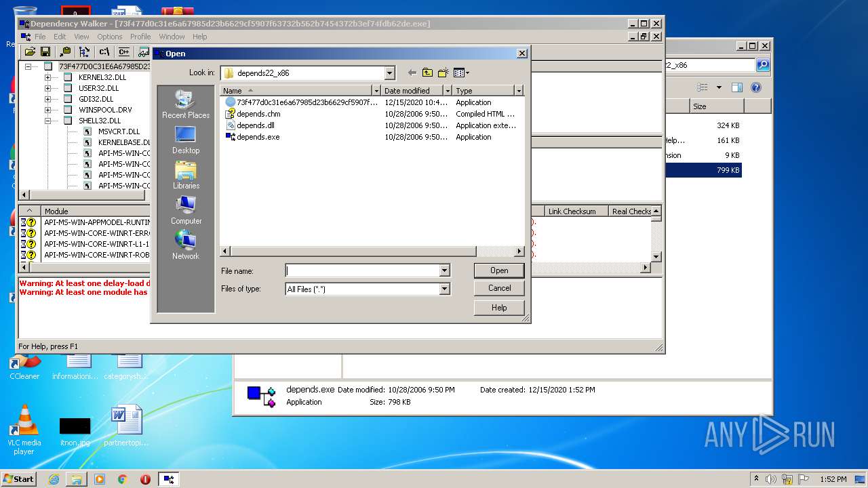Screen dimensions: 868x488
Task: Click the Explorer window help icon
Action: pos(756,87)
